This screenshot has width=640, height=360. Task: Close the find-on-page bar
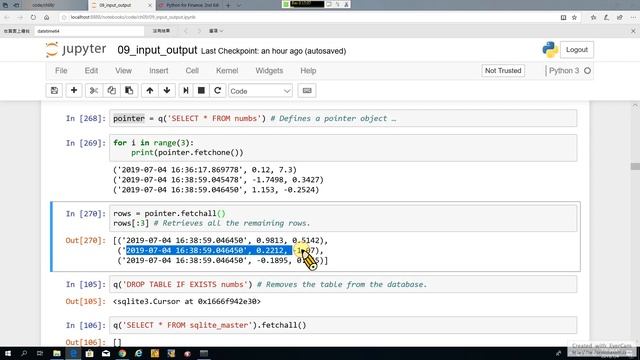pyautogui.click(x=633, y=31)
